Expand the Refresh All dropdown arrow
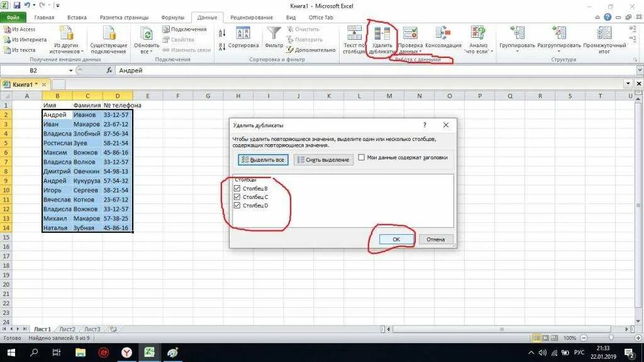Viewport: 644px width, 362px height. (151, 52)
